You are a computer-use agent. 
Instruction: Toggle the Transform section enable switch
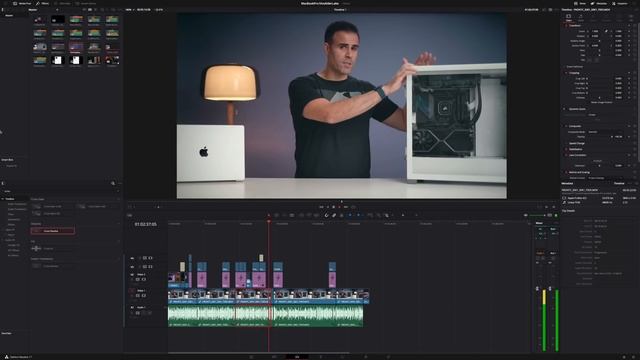567,25
